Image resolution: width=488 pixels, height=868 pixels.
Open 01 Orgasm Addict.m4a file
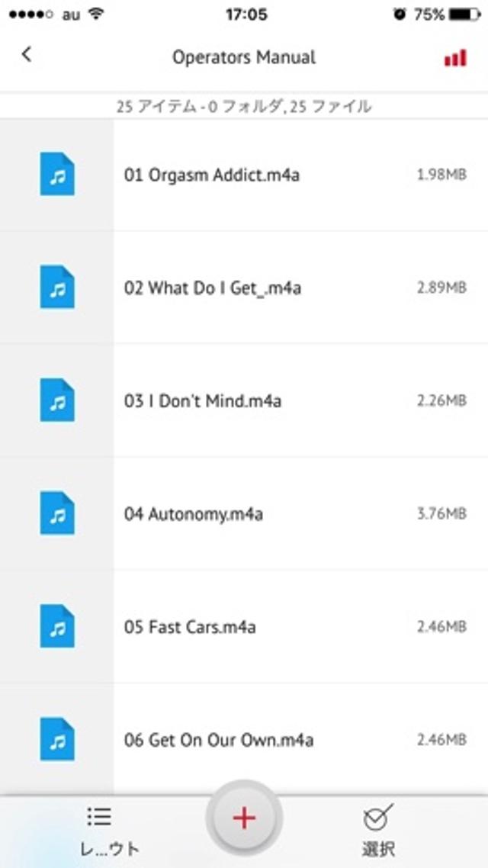(212, 175)
